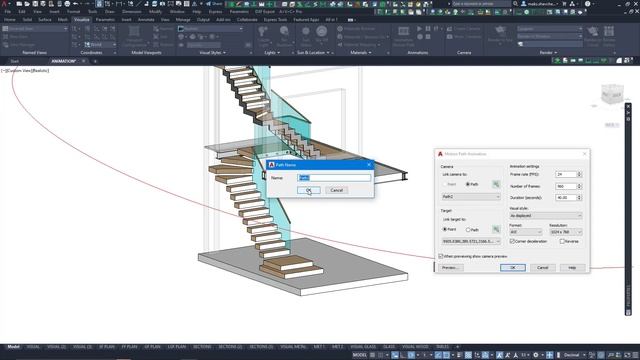Screen dimensions: 640x360
Task: Select target Path radio button
Action: (468, 230)
